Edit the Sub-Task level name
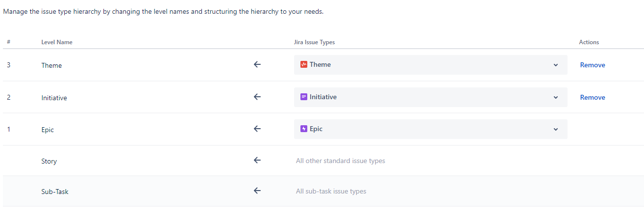The image size is (644, 221). click(55, 192)
